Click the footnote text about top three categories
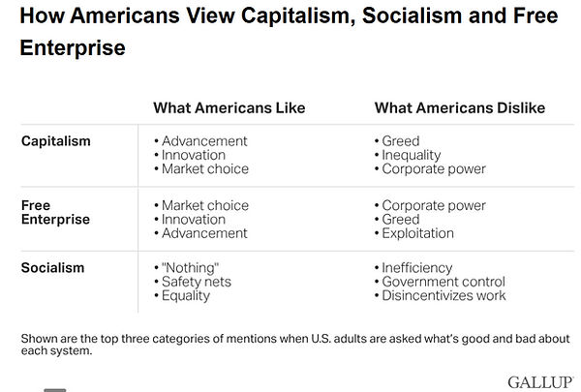Screen dimensions: 581x392 (x=295, y=345)
